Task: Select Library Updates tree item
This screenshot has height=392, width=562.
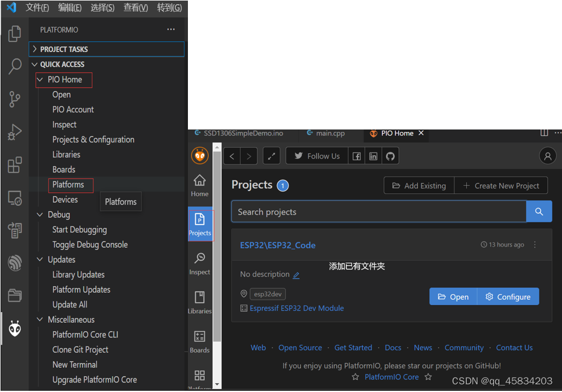Action: pyautogui.click(x=79, y=274)
